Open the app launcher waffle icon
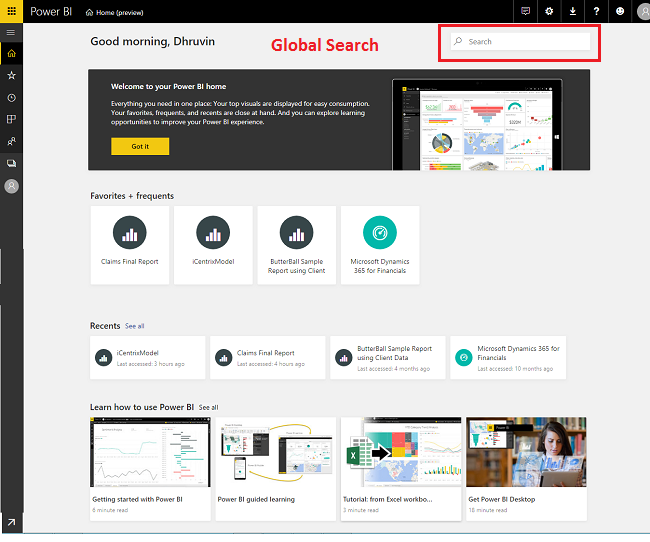The width and height of the screenshot is (650, 542). click(x=11, y=11)
